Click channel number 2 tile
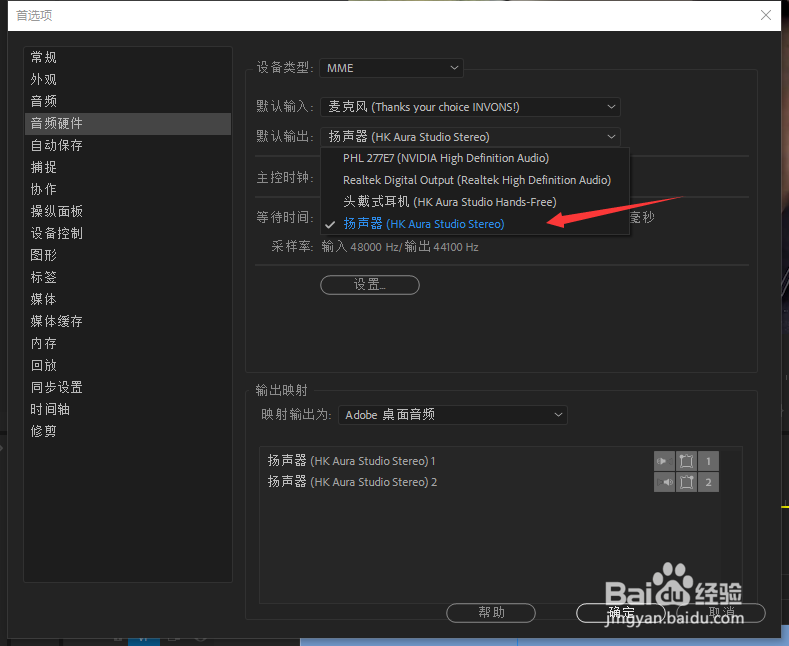Image resolution: width=789 pixels, height=646 pixels. (x=708, y=482)
